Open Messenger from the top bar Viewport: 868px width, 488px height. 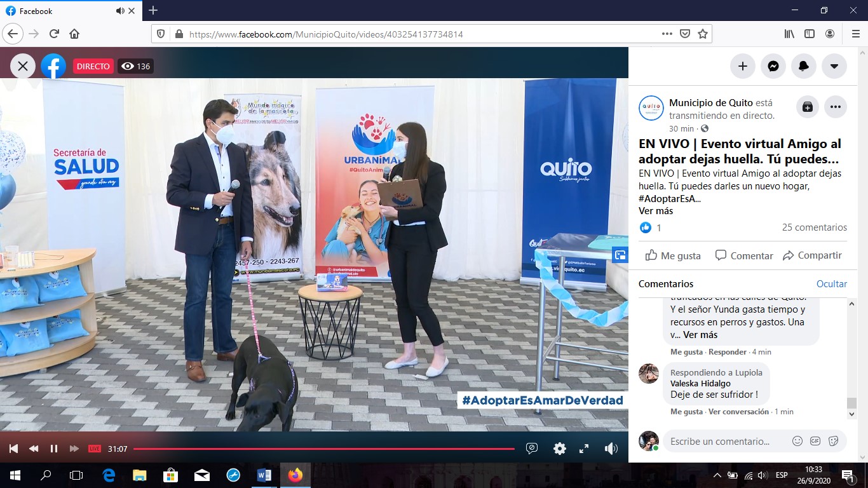pyautogui.click(x=773, y=66)
